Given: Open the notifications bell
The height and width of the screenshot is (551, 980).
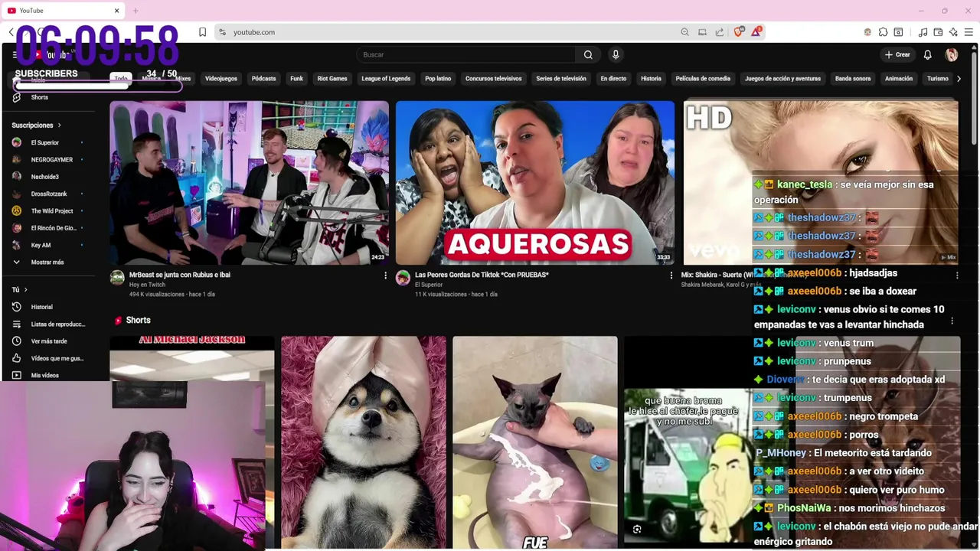Looking at the screenshot, I should tap(927, 54).
